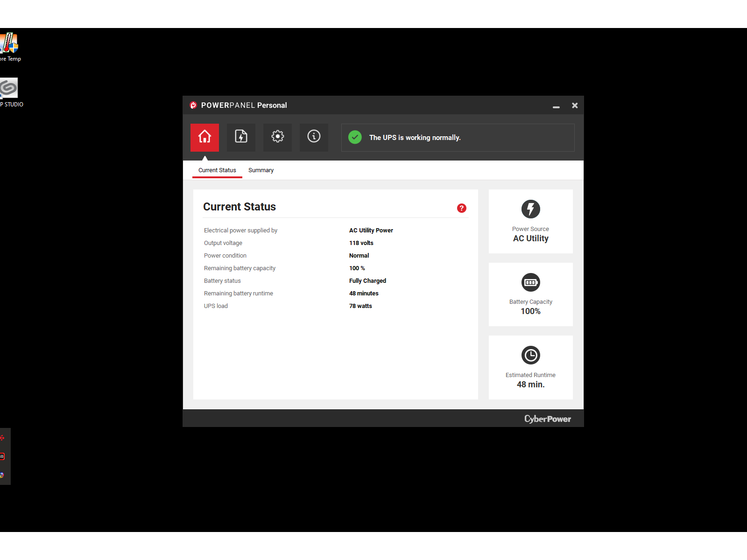Image resolution: width=747 pixels, height=560 pixels.
Task: Click the red help question mark
Action: pos(461,208)
